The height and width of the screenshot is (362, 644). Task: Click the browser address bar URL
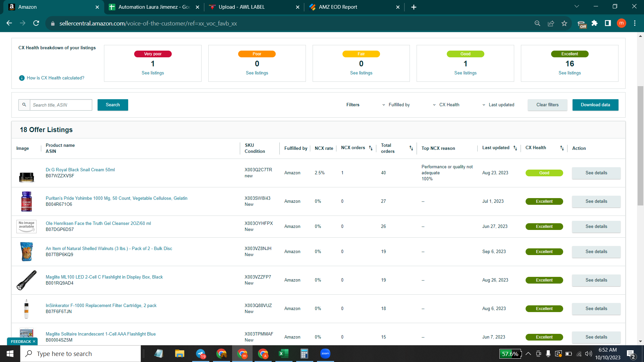click(x=148, y=23)
